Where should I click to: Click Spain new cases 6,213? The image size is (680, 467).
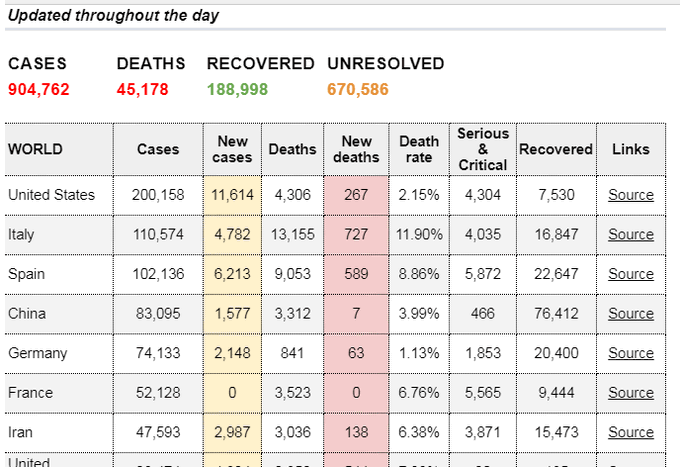232,274
